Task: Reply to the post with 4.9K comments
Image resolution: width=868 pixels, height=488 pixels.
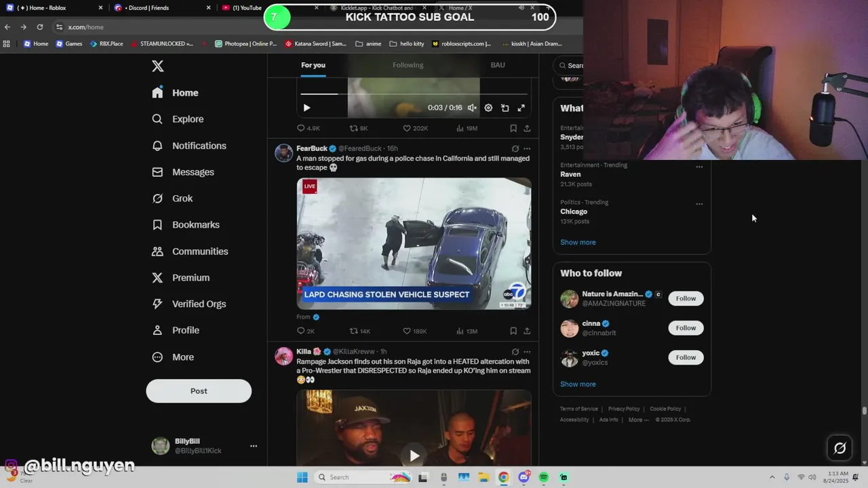Action: click(x=309, y=128)
